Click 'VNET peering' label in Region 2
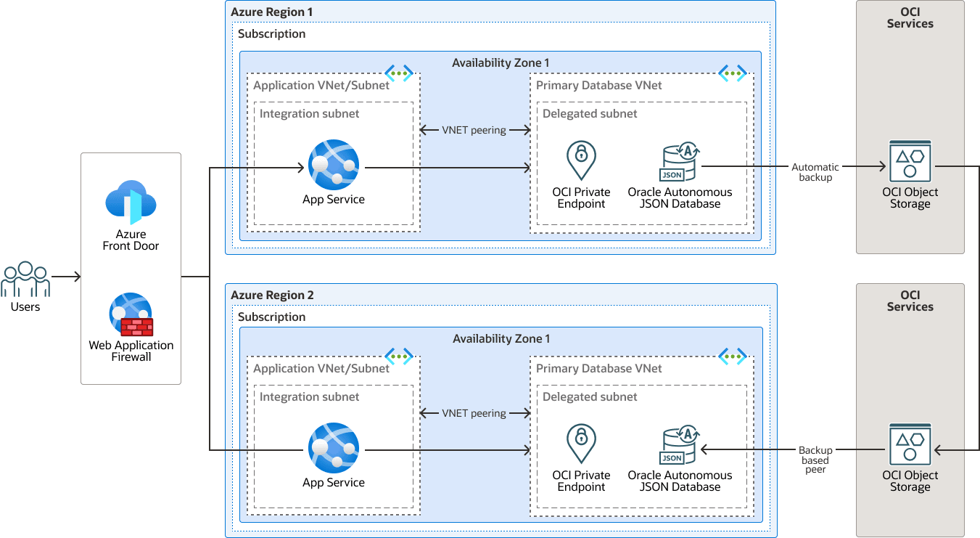Image resolution: width=980 pixels, height=538 pixels. click(474, 414)
